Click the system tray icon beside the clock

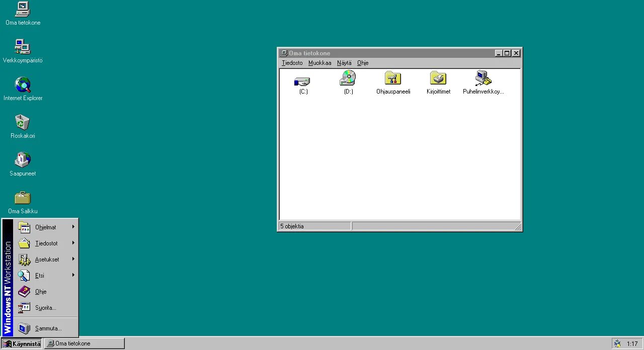pos(617,344)
